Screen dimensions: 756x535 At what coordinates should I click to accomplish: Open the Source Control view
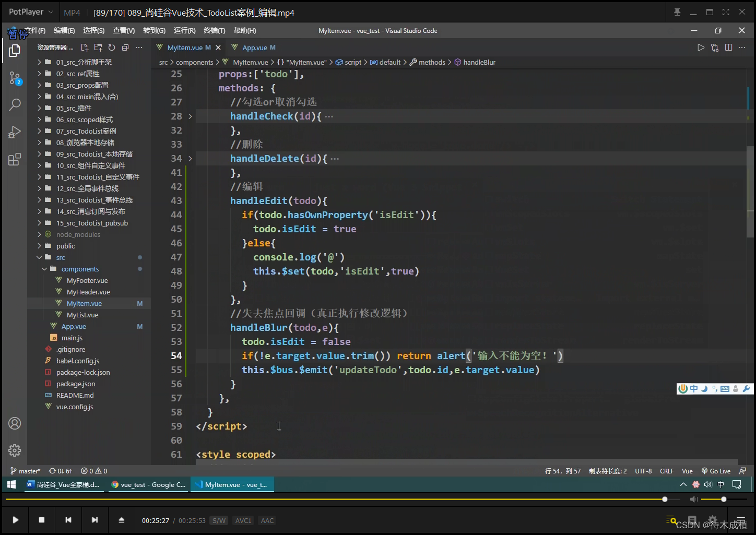pos(15,79)
